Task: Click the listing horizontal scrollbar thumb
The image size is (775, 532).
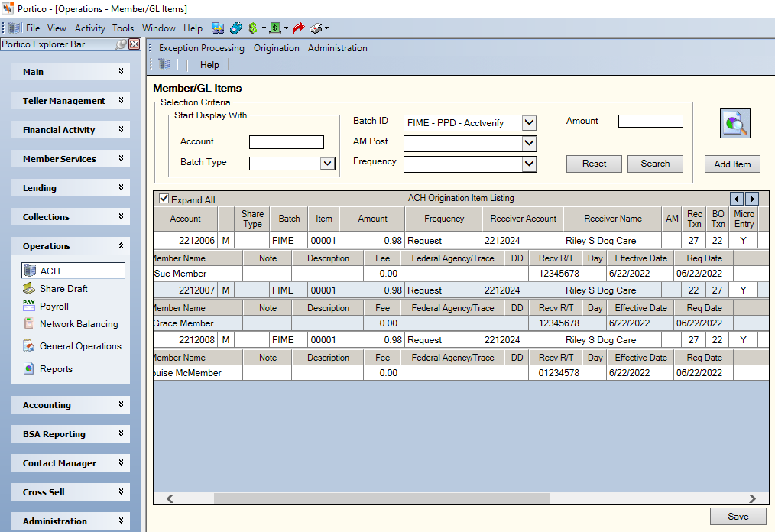Action: 381,498
